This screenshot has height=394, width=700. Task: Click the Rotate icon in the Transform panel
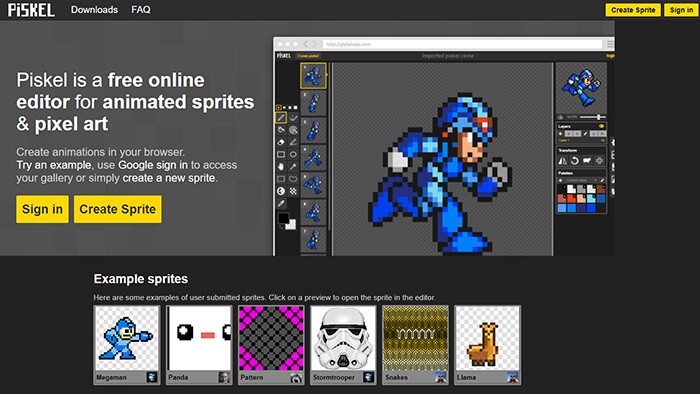pos(575,161)
